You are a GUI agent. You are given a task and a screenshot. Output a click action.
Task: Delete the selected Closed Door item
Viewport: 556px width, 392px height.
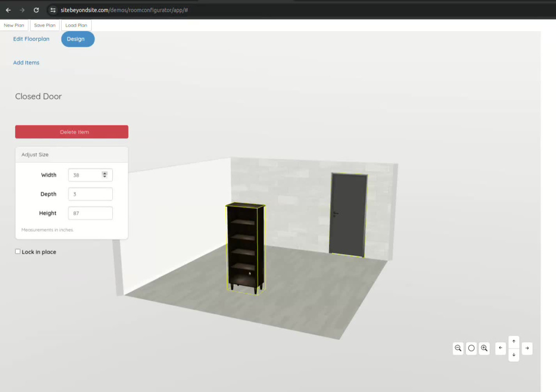coord(72,132)
